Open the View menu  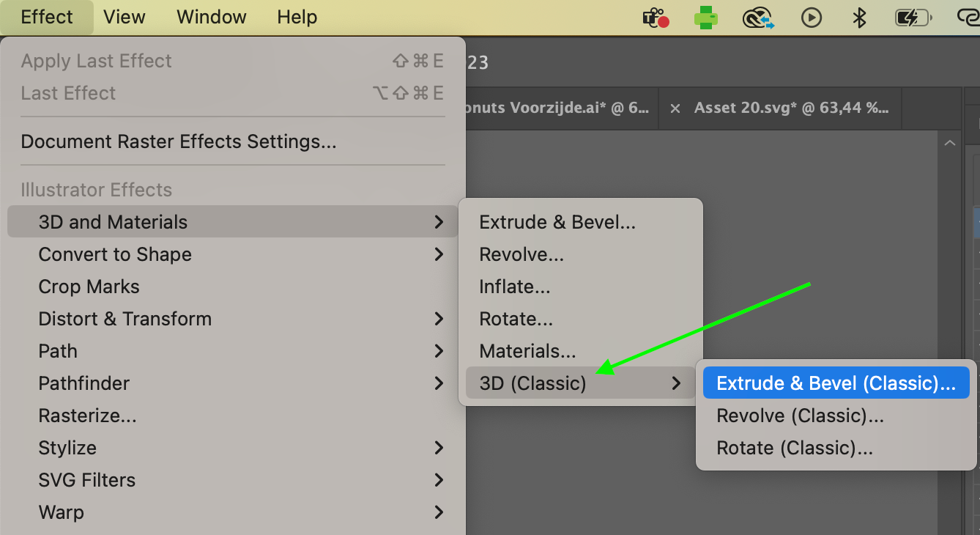tap(125, 17)
